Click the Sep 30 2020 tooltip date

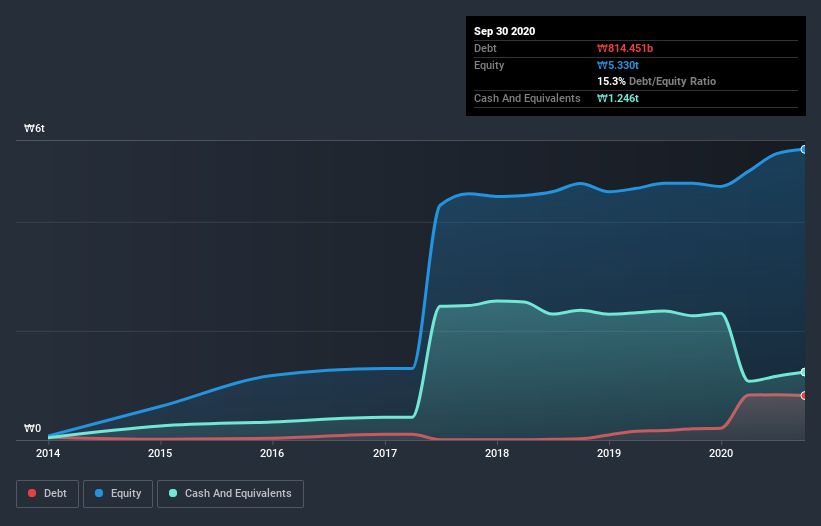(504, 31)
